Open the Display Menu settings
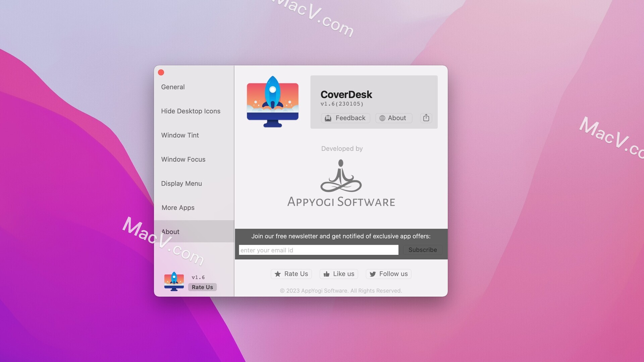 (x=181, y=183)
